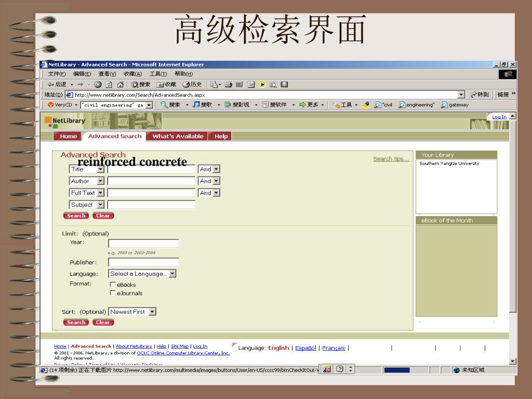Click the Discuss icon in IE toolbar
Screen dimensions: 532x399
tap(251, 85)
